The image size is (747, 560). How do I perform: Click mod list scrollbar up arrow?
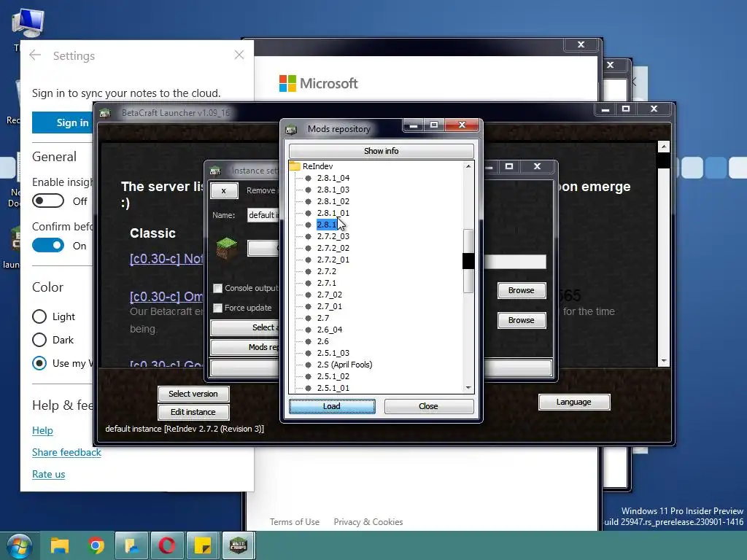point(468,166)
